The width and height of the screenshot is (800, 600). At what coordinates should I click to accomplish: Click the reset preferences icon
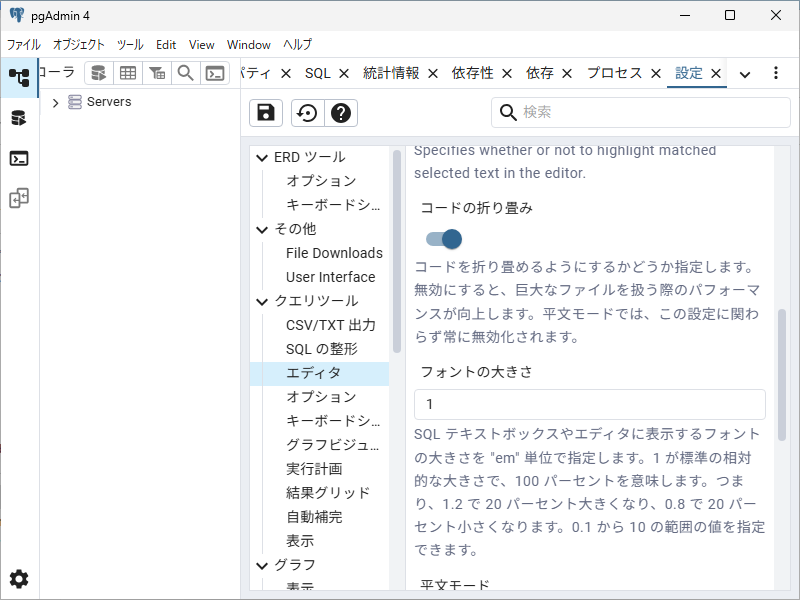[x=307, y=113]
